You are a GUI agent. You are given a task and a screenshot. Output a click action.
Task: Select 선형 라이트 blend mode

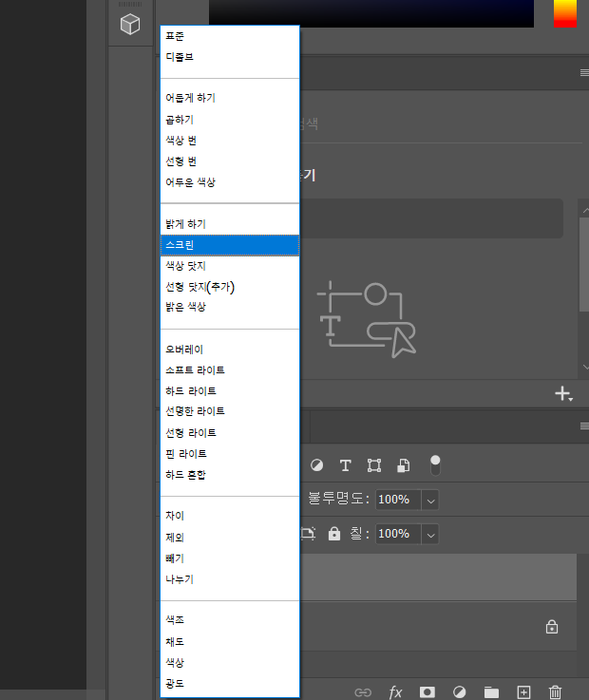click(230, 432)
